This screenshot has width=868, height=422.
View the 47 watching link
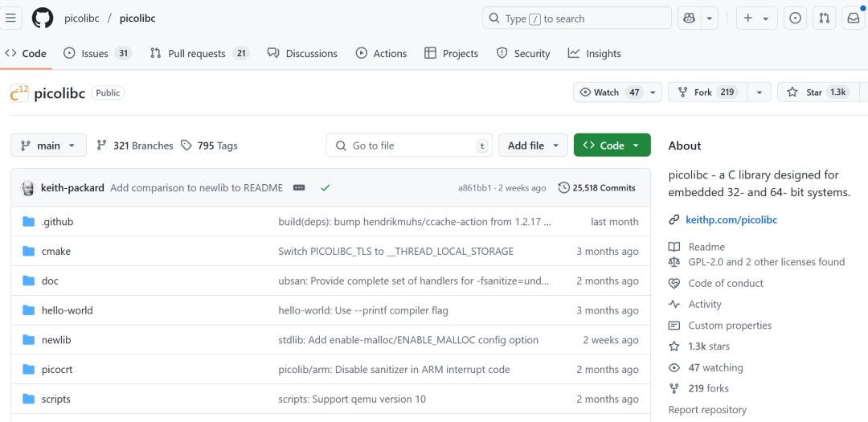(715, 367)
